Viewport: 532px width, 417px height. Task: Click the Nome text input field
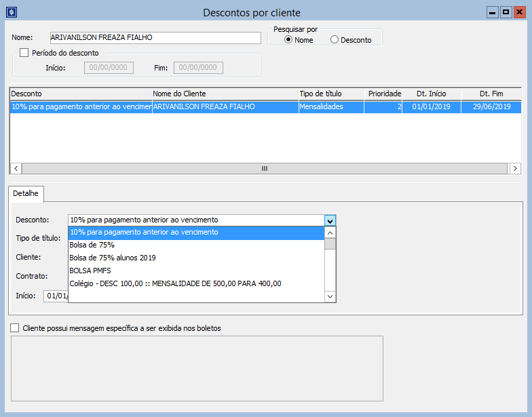[155, 38]
